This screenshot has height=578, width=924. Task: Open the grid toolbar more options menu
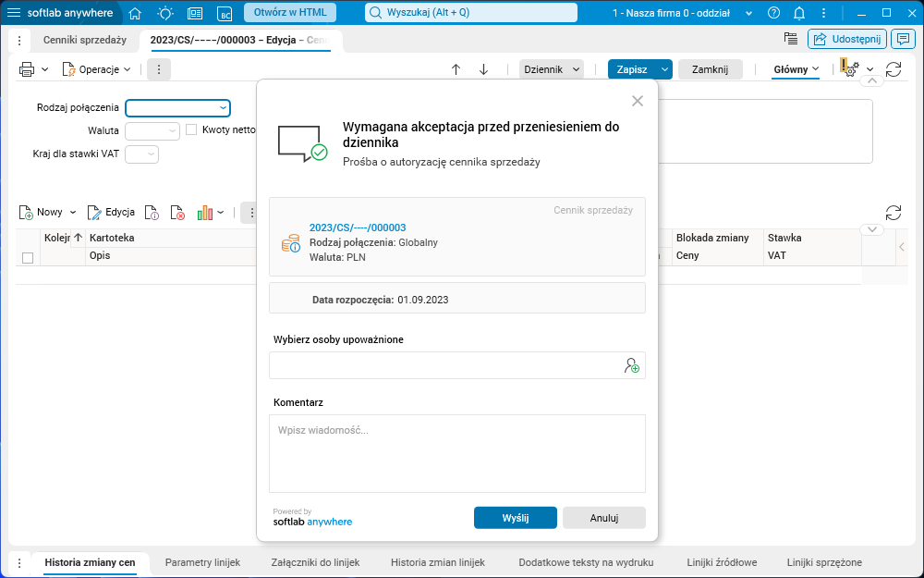pyautogui.click(x=251, y=213)
